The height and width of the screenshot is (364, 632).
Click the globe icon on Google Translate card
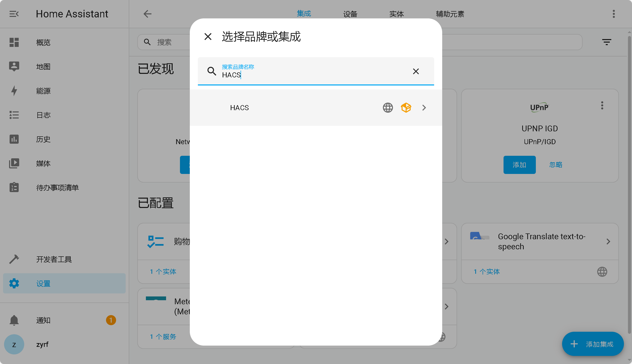pyautogui.click(x=602, y=272)
